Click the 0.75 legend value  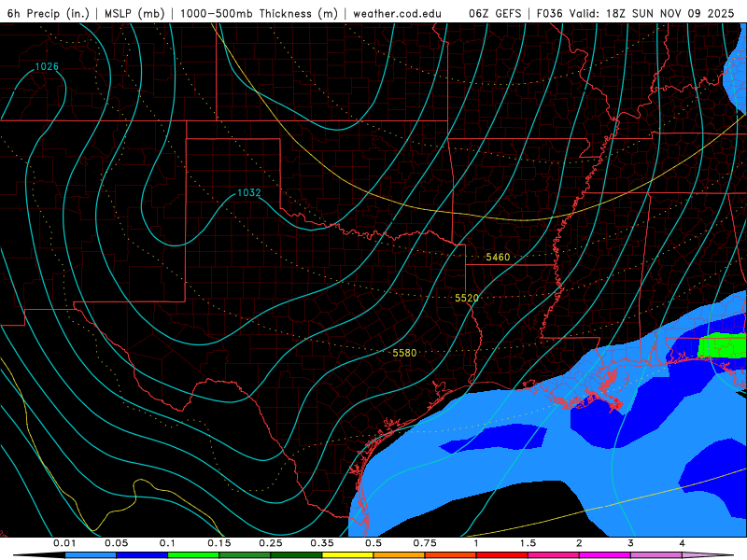425,543
